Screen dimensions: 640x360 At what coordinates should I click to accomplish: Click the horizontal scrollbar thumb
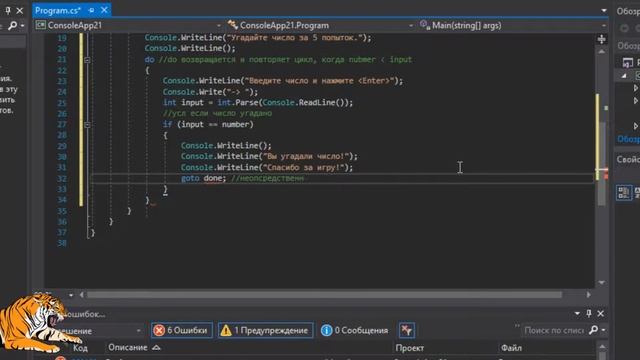(x=324, y=295)
